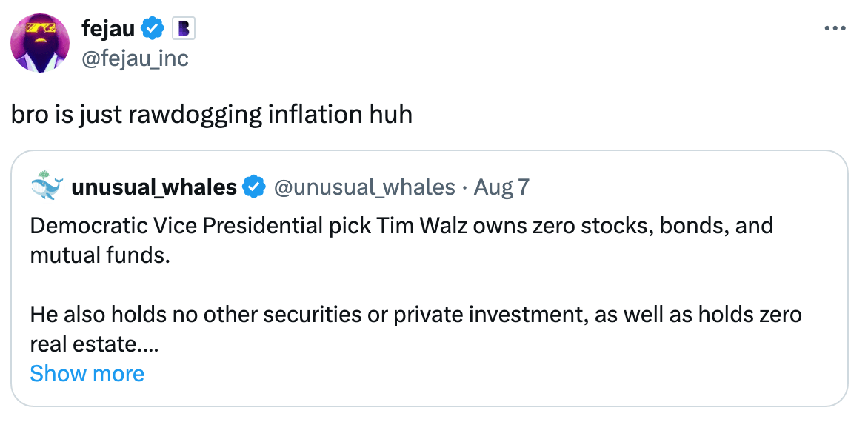Image resolution: width=868 pixels, height=422 pixels.
Task: Click the verified badge next to unusual_whales
Action: pyautogui.click(x=254, y=187)
